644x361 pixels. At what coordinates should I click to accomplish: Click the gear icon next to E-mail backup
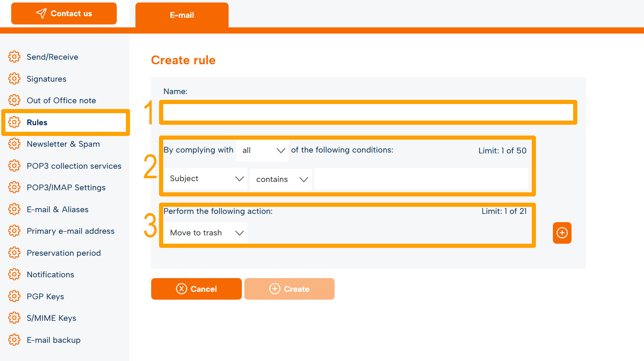(14, 340)
